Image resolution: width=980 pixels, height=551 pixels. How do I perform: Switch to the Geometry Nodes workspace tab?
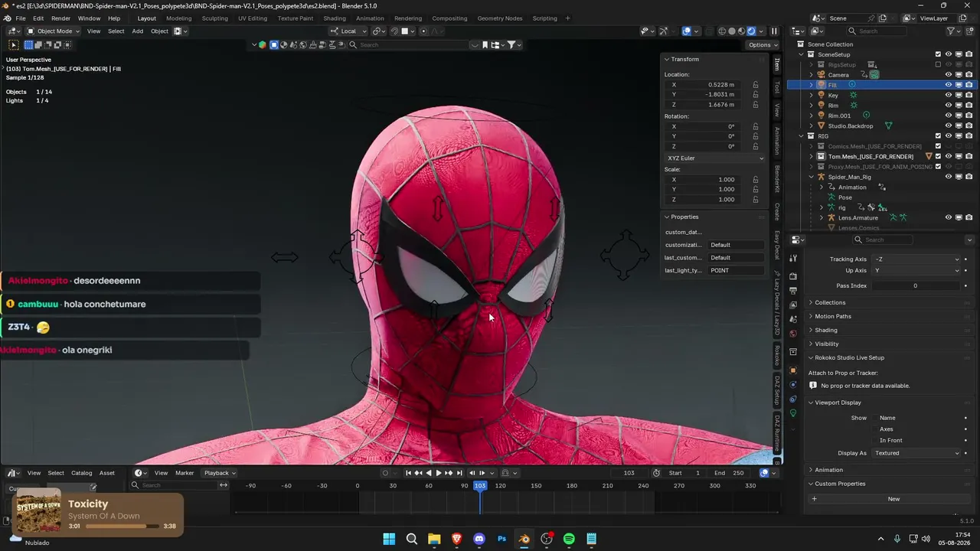[x=499, y=18]
